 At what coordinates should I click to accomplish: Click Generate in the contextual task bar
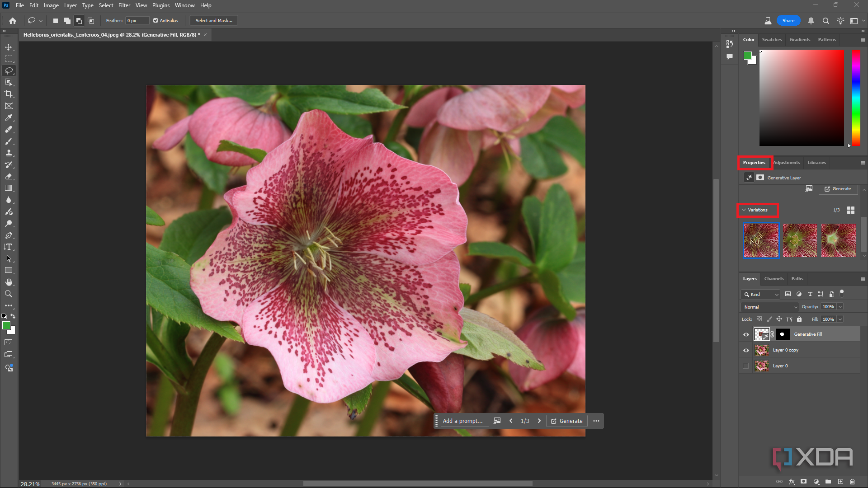[x=567, y=421]
